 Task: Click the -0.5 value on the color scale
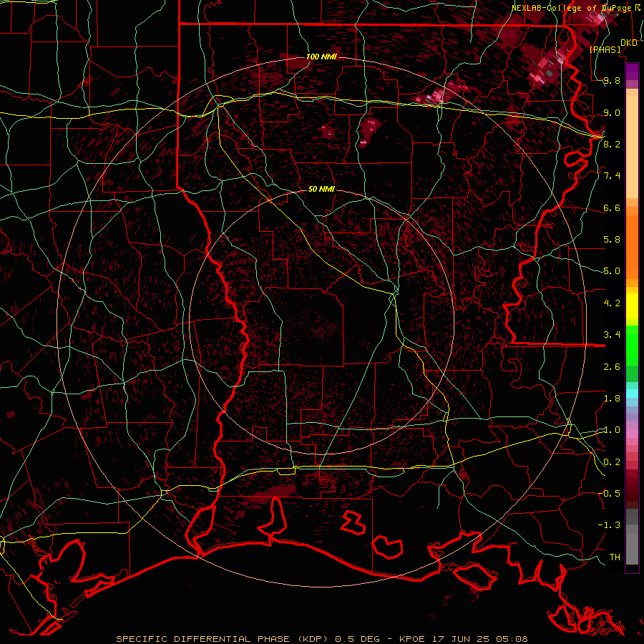tap(609, 494)
